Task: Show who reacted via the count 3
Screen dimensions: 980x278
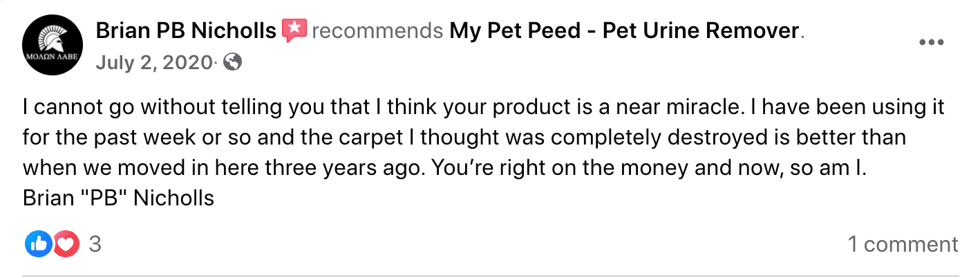Action: pyautogui.click(x=95, y=244)
